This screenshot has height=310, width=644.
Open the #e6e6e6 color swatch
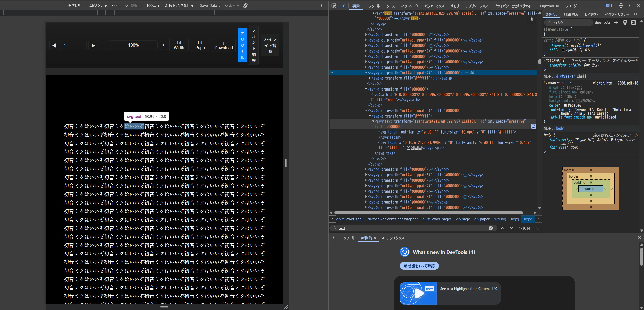tap(565, 105)
